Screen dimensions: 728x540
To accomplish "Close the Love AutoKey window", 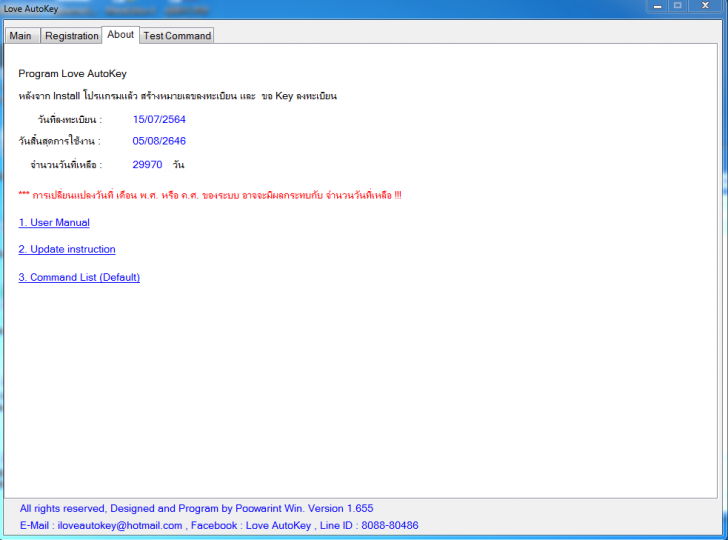I will [705, 6].
